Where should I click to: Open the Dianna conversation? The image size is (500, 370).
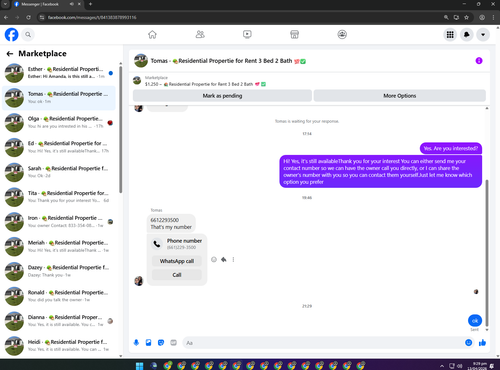click(59, 321)
